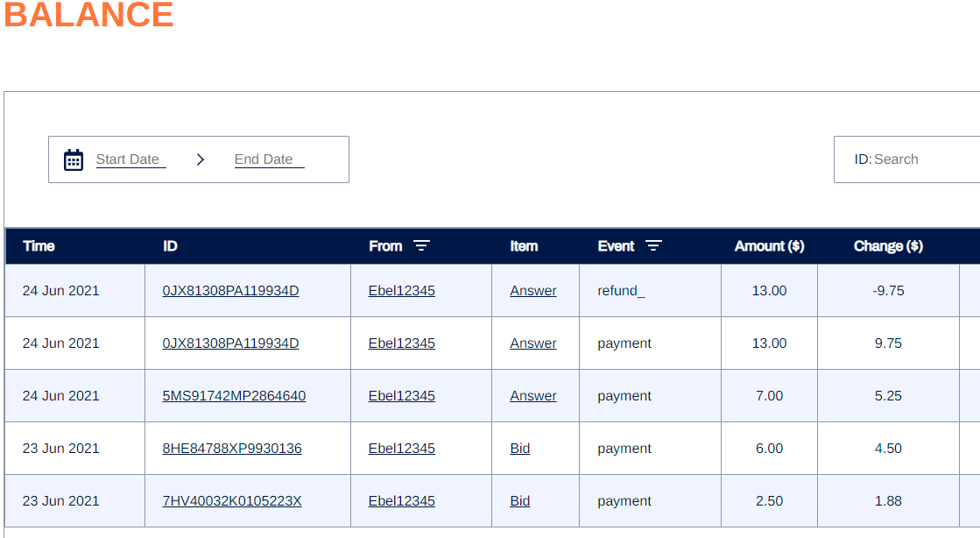Viewport: 980px width, 538px height.
Task: Open Answer item in 7.00 payment row
Action: [x=533, y=396]
